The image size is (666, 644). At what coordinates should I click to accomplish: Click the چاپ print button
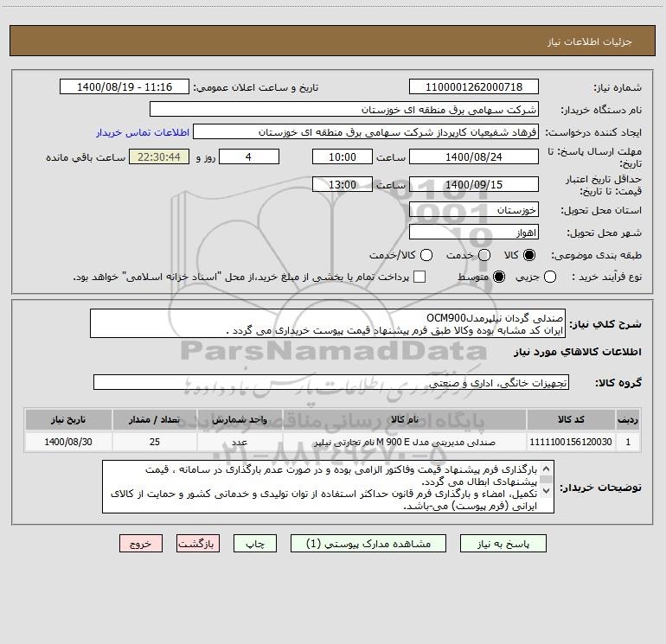[x=255, y=544]
